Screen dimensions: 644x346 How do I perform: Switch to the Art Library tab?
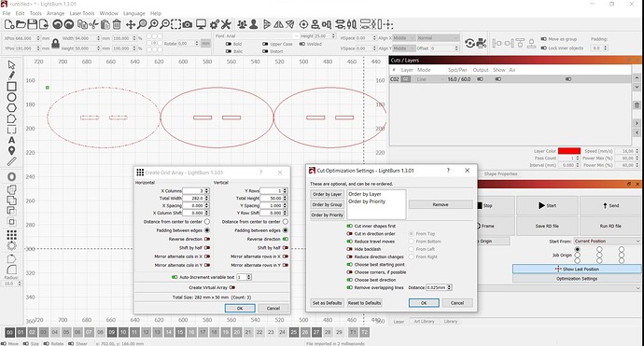tap(425, 322)
